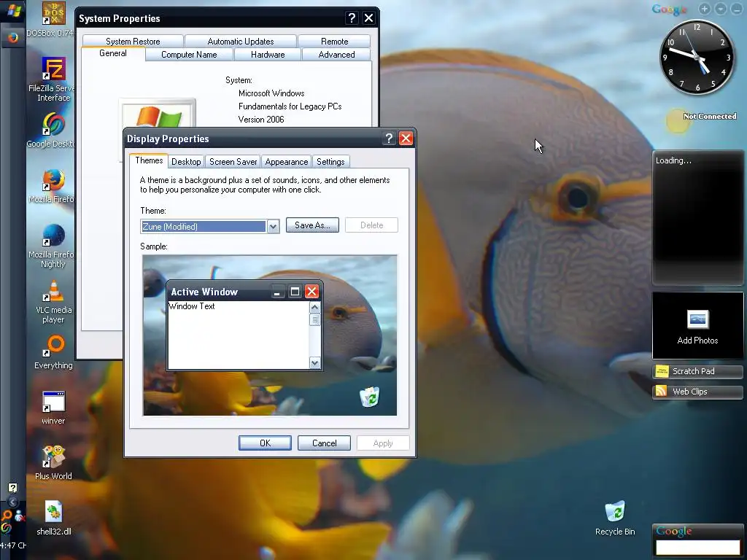This screenshot has width=747, height=560.
Task: Open the Settings tab in Display Properties
Action: click(x=330, y=161)
